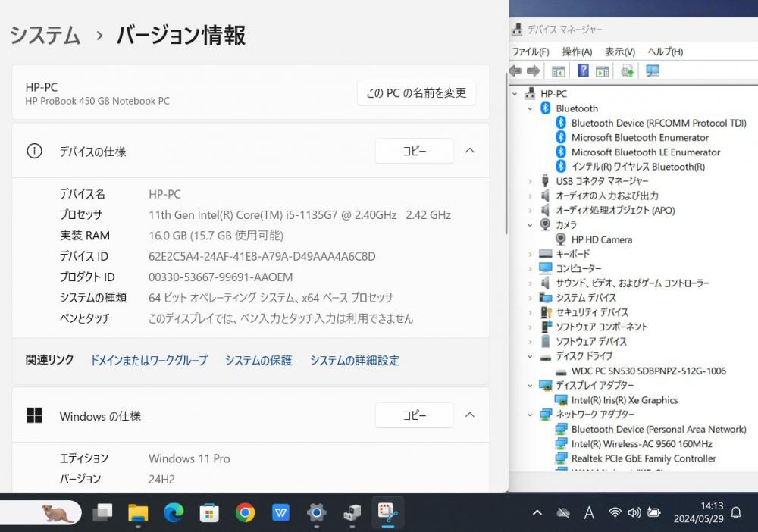Click the update driver toolbar icon
Image resolution: width=758 pixels, height=532 pixels.
[628, 71]
